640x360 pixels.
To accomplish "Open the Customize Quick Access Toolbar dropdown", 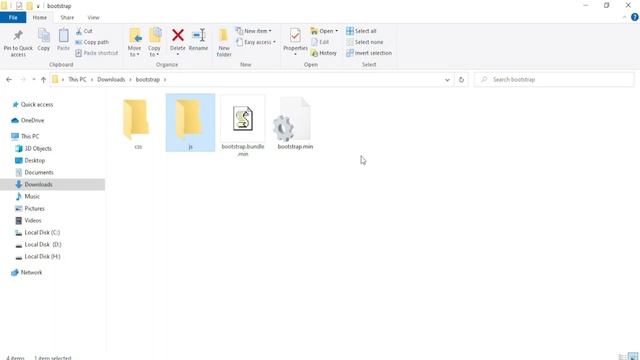I will pyautogui.click(x=38, y=6).
